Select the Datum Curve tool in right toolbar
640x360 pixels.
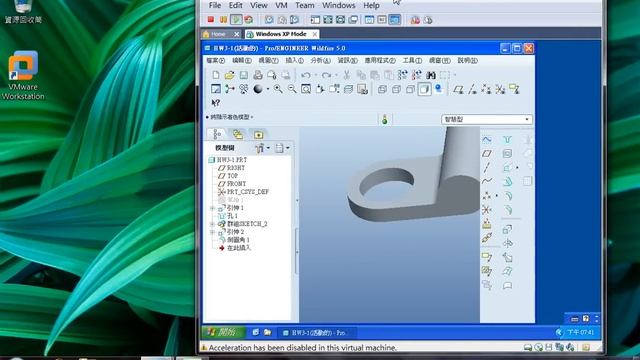487,181
